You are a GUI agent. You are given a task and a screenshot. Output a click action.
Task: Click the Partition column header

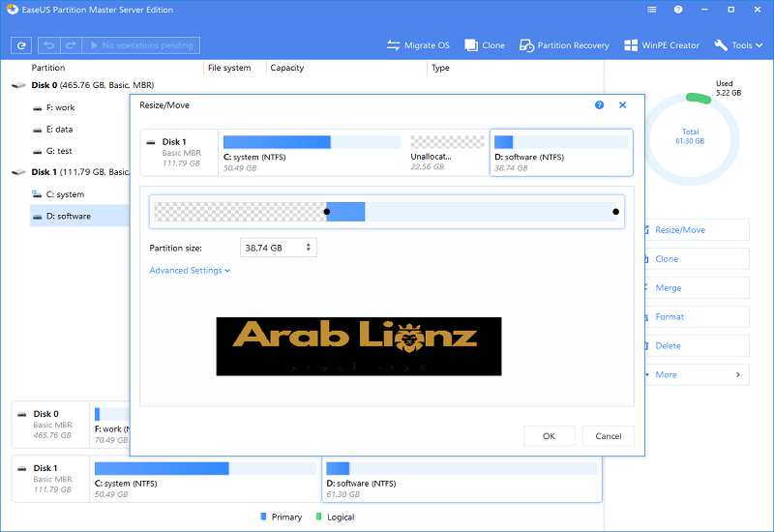(x=47, y=68)
